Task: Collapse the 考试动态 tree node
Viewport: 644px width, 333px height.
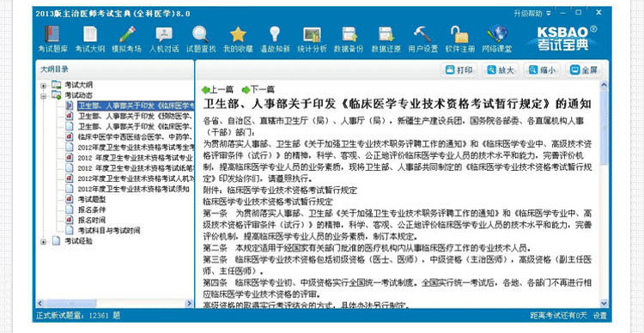Action: pyautogui.click(x=43, y=95)
